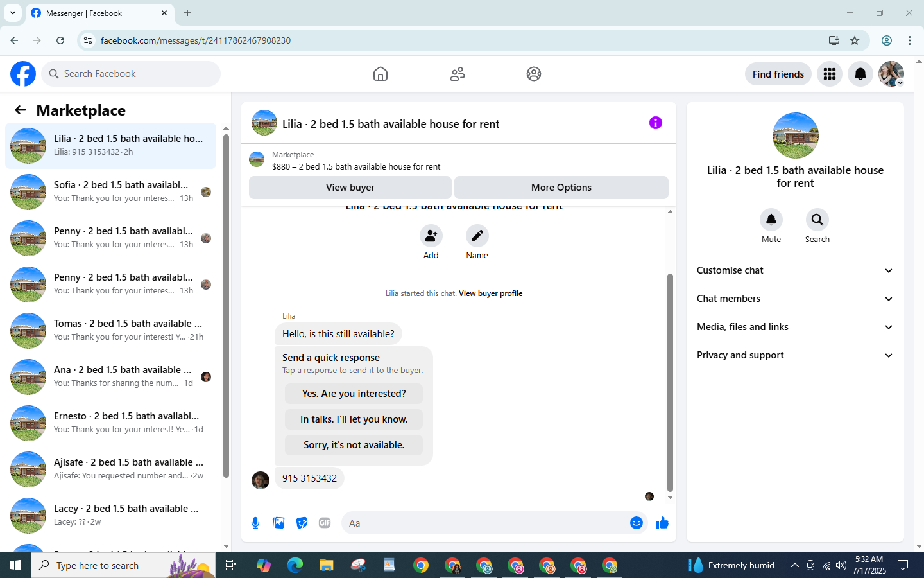The height and width of the screenshot is (578, 924).
Task: Mute this conversation with bell icon
Action: click(x=771, y=220)
